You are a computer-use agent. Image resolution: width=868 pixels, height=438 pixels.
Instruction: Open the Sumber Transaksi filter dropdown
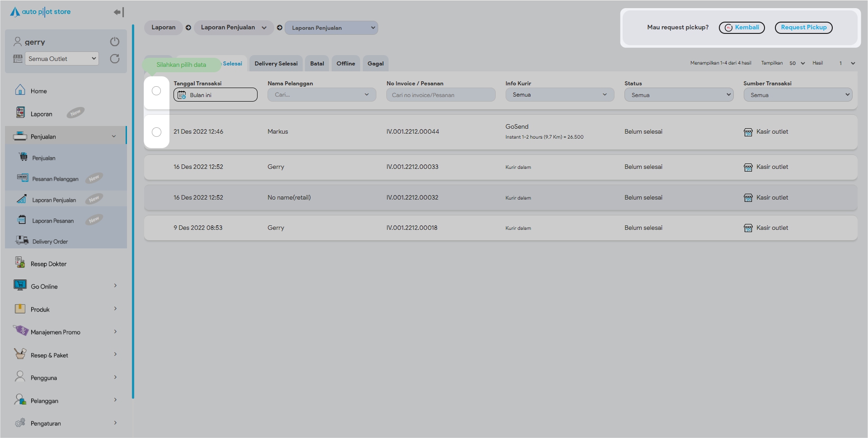pyautogui.click(x=798, y=95)
